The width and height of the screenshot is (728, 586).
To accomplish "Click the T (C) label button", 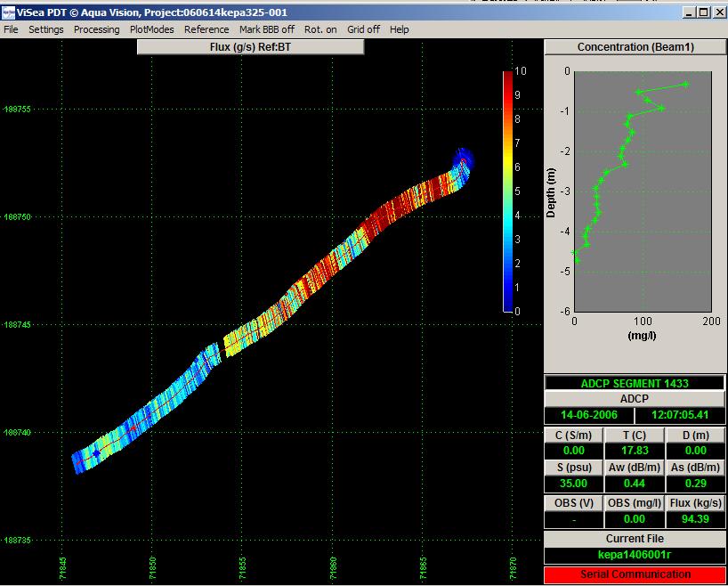I will [x=635, y=435].
